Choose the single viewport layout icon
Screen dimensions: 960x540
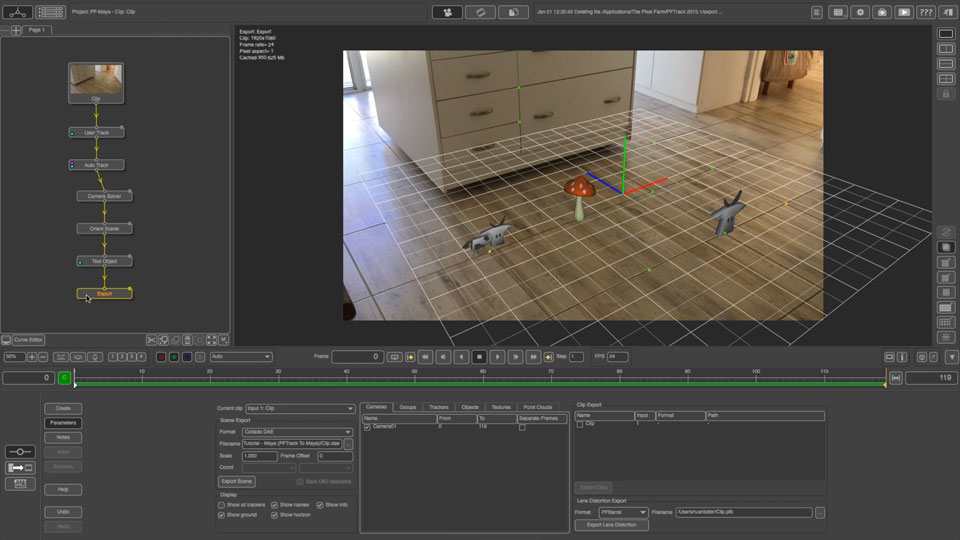coord(945,34)
